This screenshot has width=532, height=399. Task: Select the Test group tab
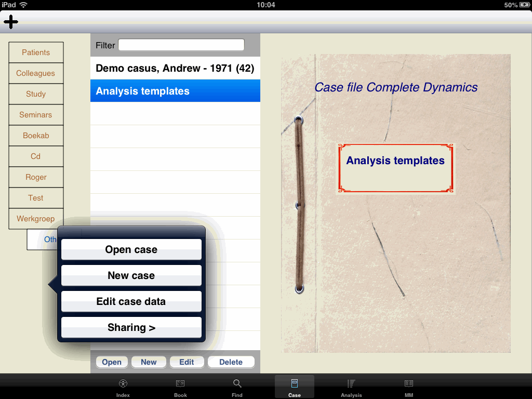tap(36, 198)
